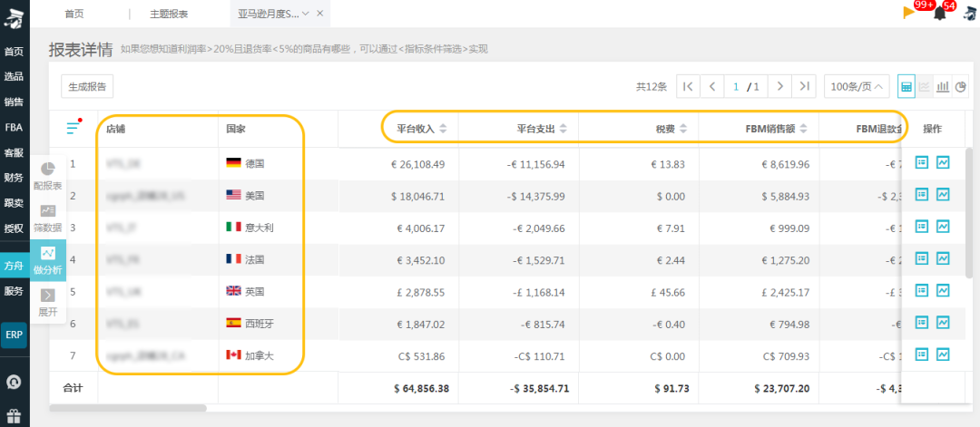This screenshot has height=427, width=980.
Task: Sort by FBM销售额 column
Action: [x=803, y=130]
